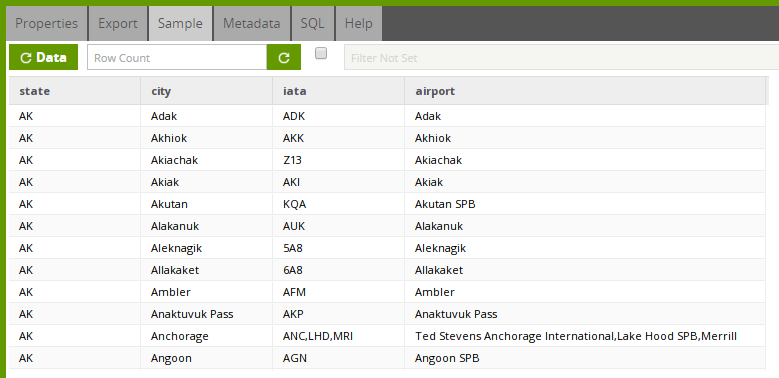
Task: Click the AK state cell in Anchorage row
Action: click(x=75, y=336)
